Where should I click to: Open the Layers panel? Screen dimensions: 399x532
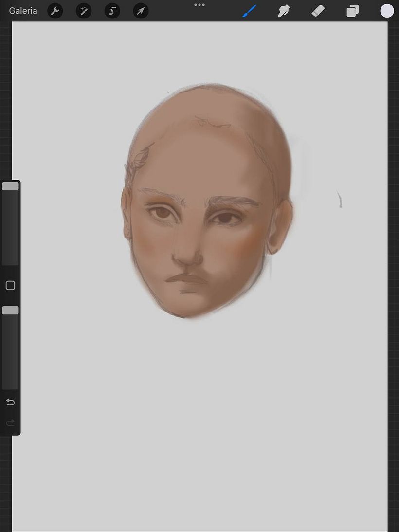[x=352, y=11]
